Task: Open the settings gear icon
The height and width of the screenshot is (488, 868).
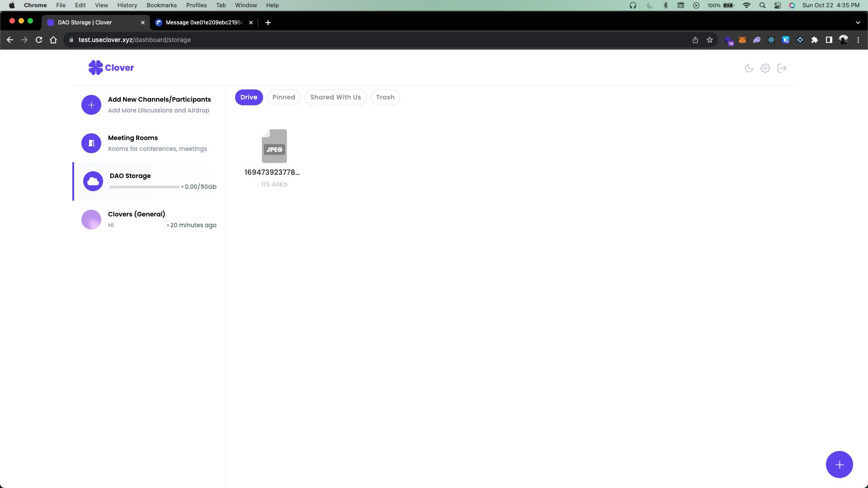Action: pyautogui.click(x=765, y=68)
